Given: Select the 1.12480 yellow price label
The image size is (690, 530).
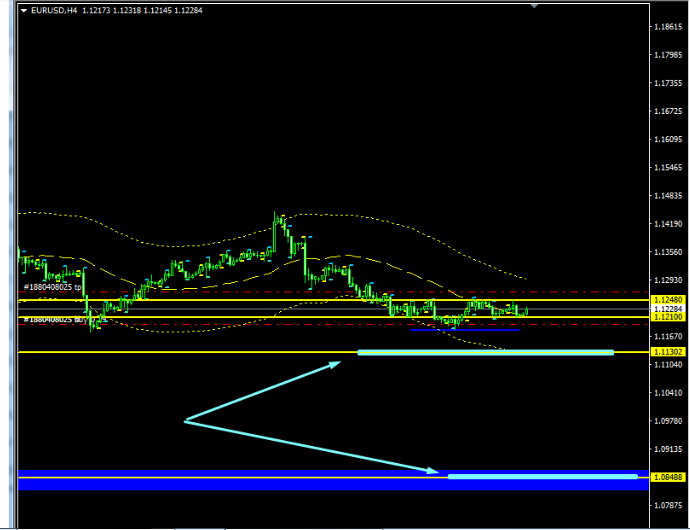Looking at the screenshot, I should coord(667,299).
